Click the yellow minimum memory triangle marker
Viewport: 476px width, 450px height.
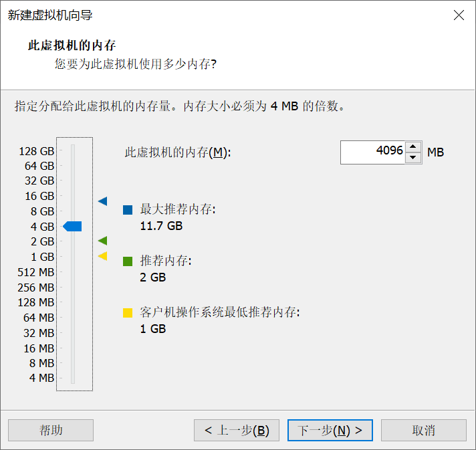coord(102,256)
